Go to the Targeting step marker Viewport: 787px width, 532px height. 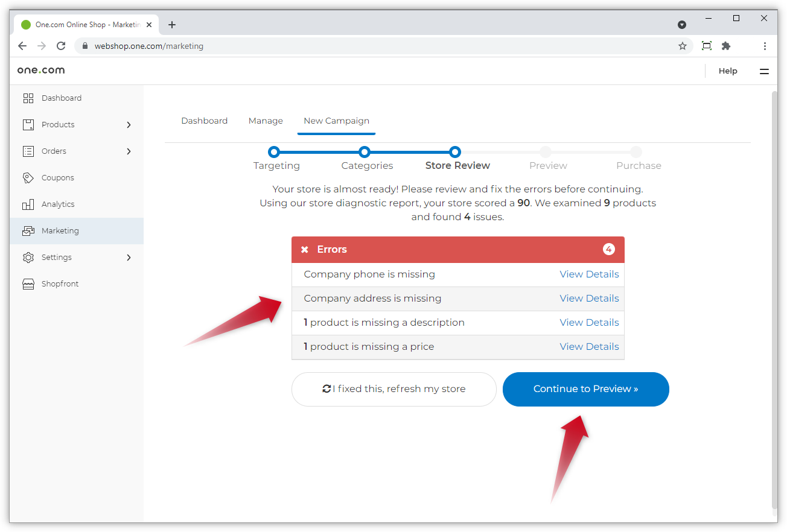click(274, 152)
